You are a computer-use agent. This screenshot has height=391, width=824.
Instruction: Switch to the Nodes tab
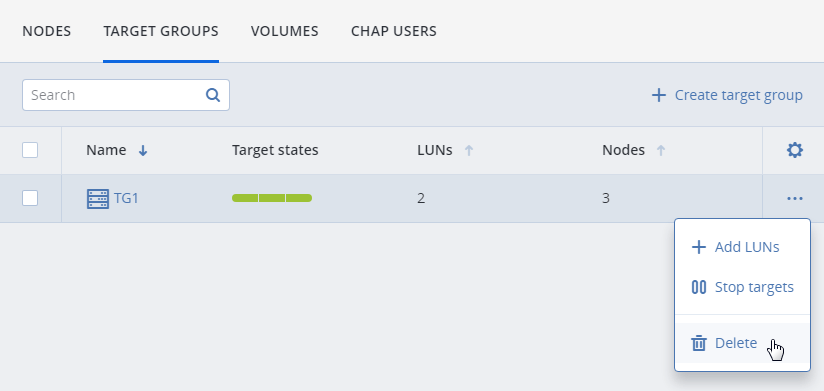[46, 31]
